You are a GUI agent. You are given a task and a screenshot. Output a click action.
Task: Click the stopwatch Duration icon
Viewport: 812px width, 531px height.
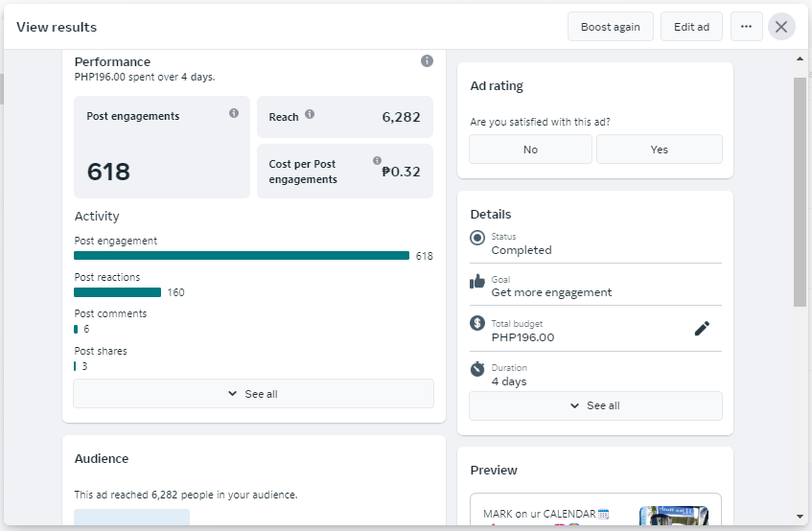pos(477,369)
